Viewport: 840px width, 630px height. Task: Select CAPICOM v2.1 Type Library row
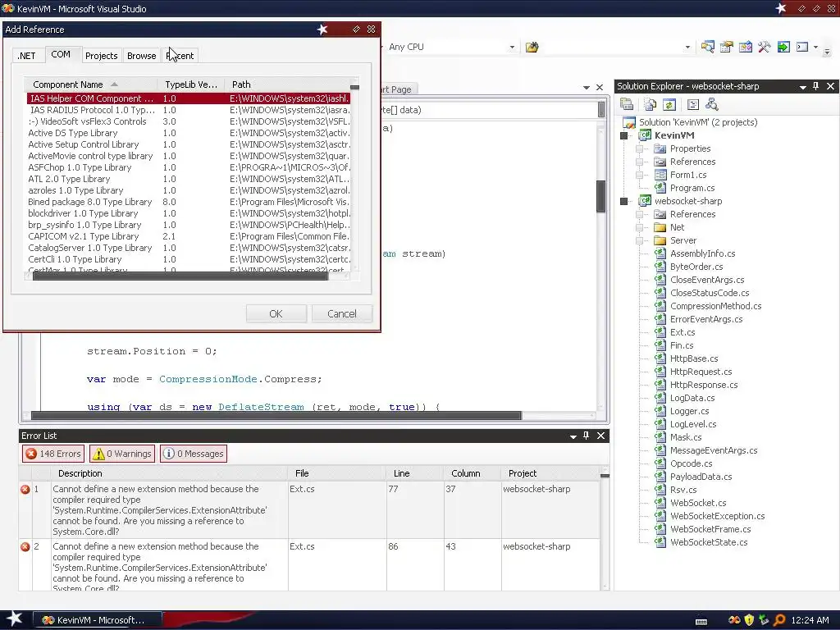tap(188, 236)
